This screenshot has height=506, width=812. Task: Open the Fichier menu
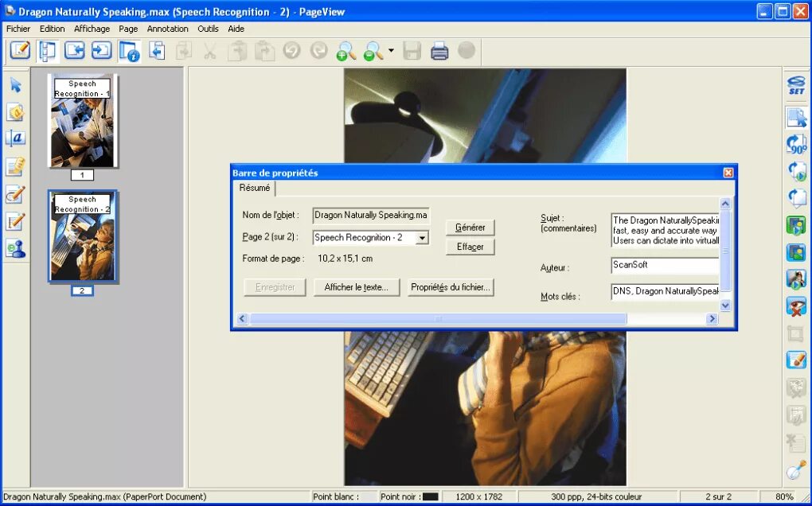coord(18,29)
